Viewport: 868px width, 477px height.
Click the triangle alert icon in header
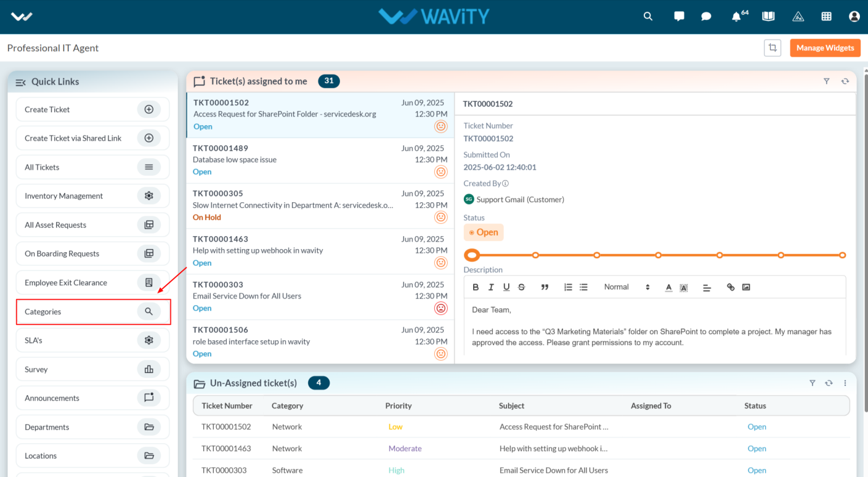click(x=798, y=17)
